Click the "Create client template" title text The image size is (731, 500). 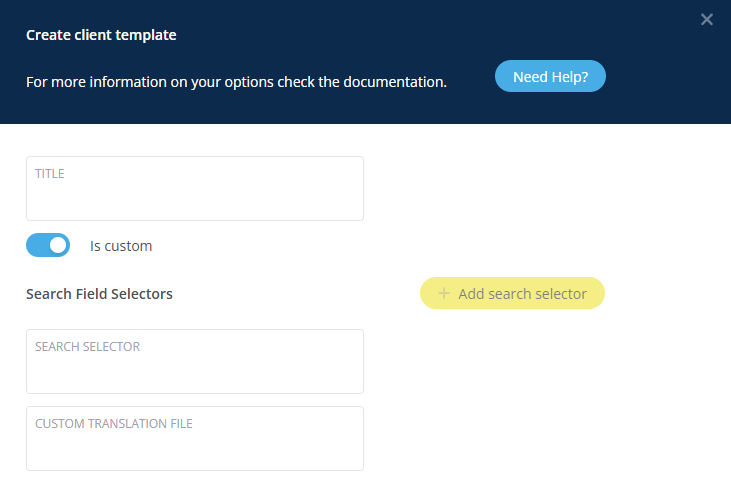[x=101, y=35]
